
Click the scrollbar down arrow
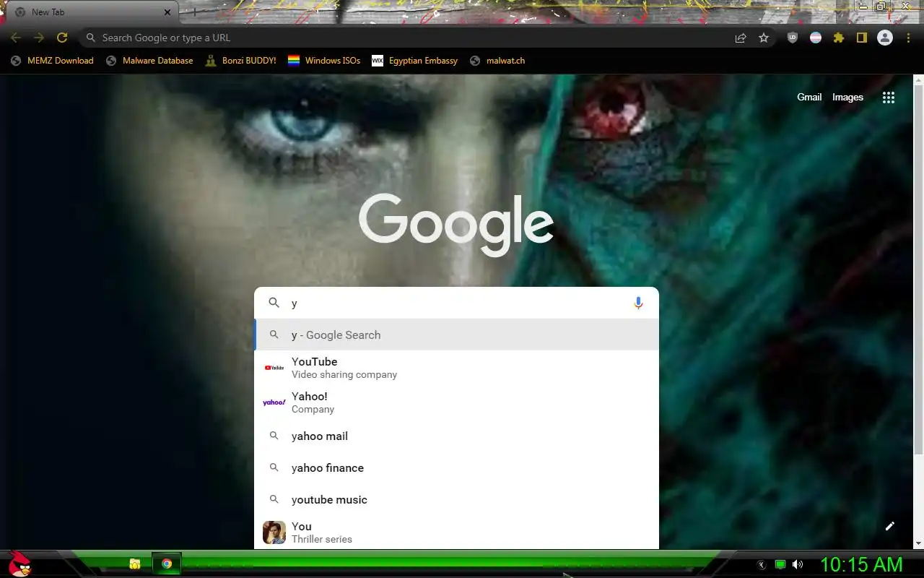coord(918,543)
